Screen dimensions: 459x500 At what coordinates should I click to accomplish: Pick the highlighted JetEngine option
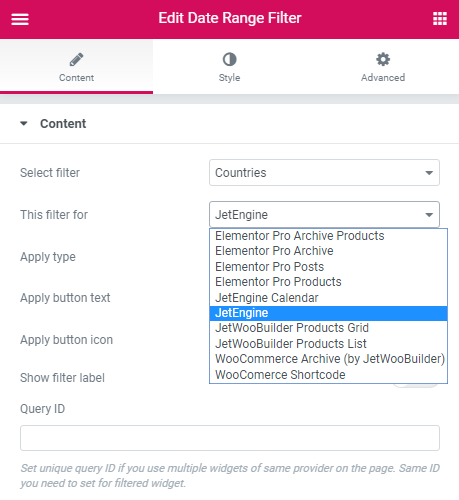328,313
